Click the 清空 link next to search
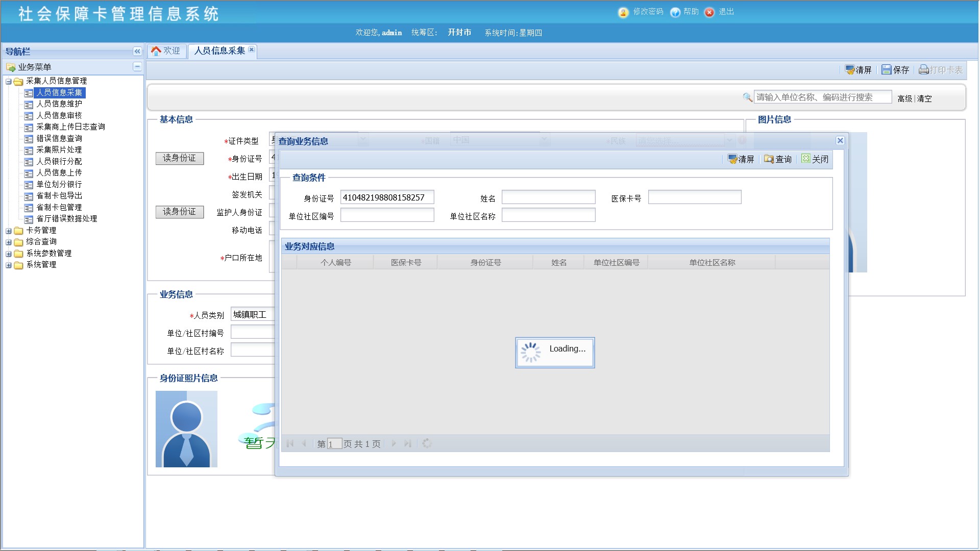The width and height of the screenshot is (980, 551). pyautogui.click(x=924, y=98)
